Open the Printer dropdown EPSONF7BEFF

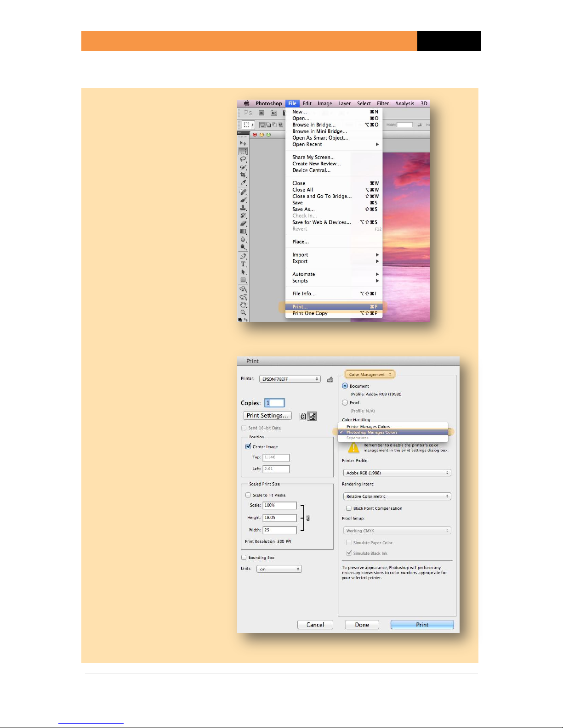290,379
